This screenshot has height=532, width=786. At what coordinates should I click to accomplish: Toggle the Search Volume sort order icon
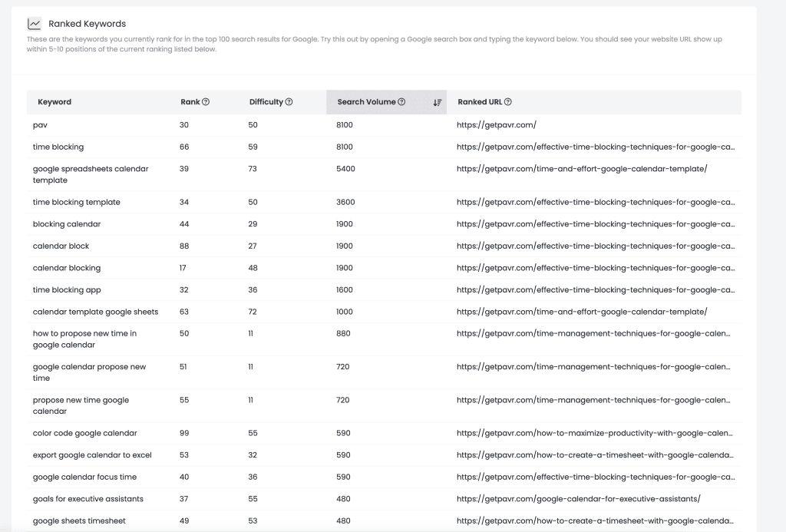pyautogui.click(x=437, y=102)
